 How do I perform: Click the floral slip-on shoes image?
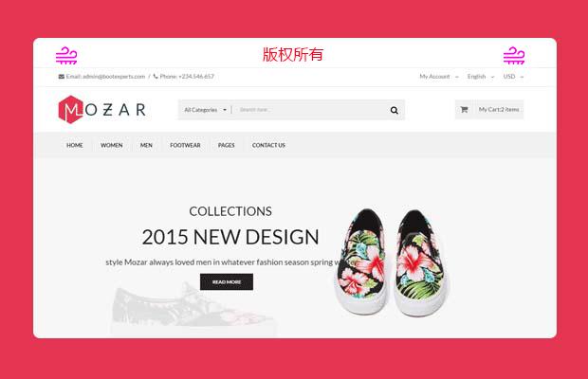click(392, 262)
